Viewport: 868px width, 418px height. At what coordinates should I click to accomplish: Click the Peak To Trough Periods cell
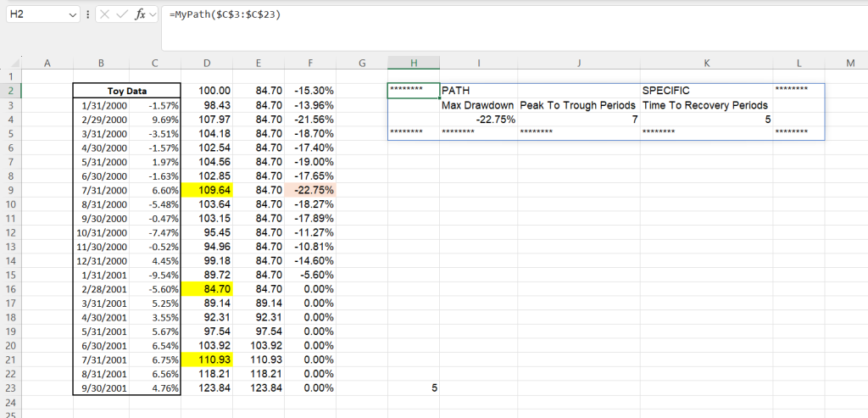click(x=578, y=105)
